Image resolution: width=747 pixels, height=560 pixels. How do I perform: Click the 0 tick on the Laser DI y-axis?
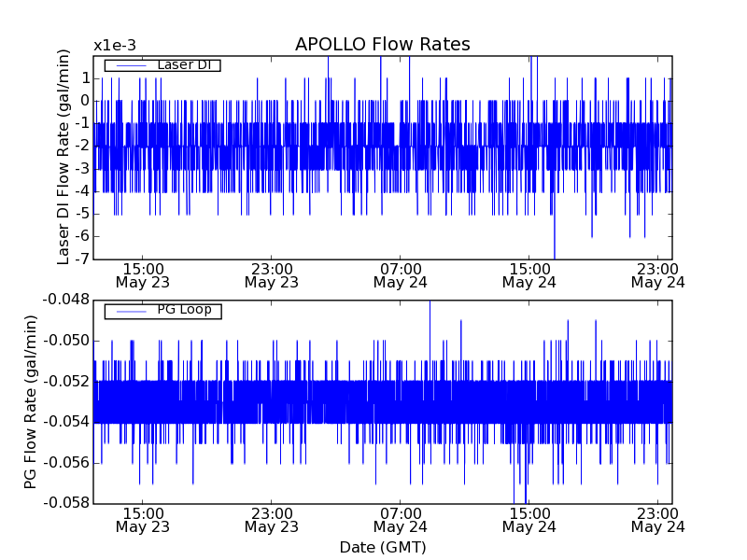point(84,100)
